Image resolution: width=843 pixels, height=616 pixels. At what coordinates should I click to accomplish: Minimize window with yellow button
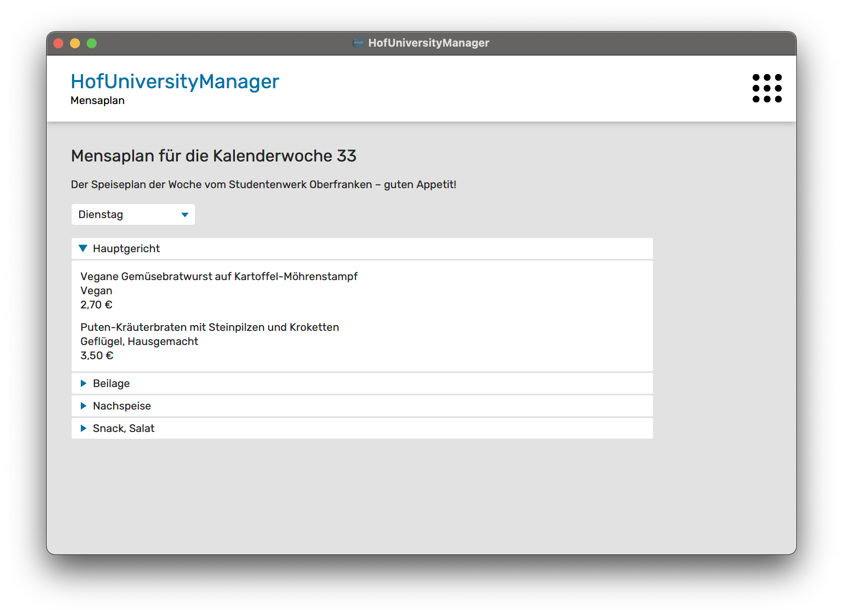tap(75, 43)
